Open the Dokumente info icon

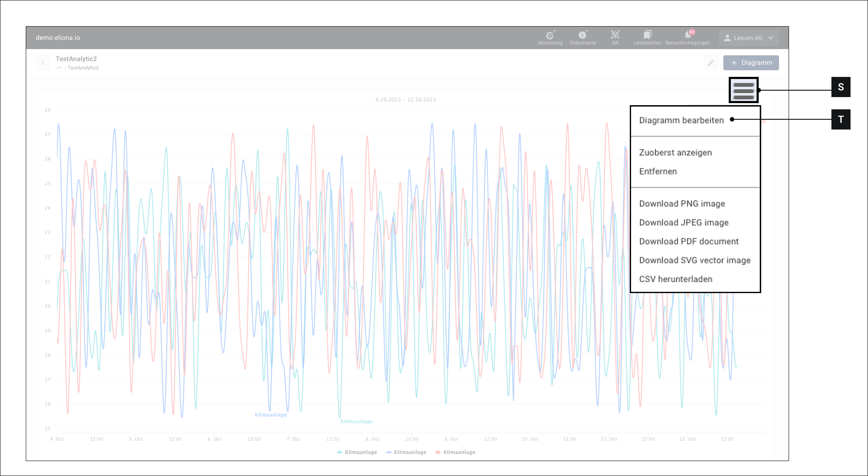click(x=582, y=35)
